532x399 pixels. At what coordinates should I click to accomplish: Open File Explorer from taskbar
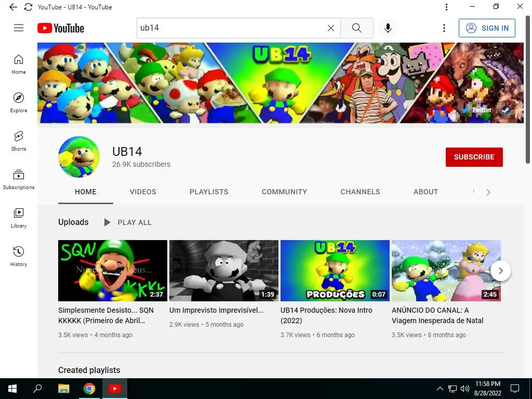[x=63, y=389]
